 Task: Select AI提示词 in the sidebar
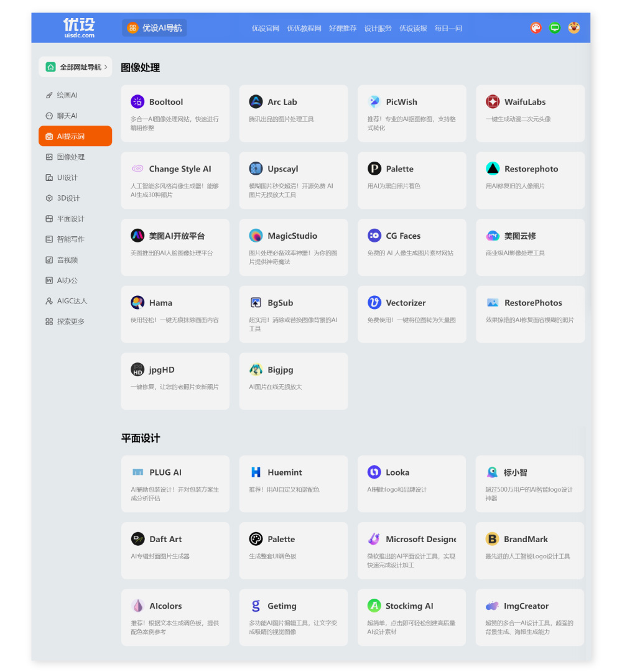tap(75, 136)
